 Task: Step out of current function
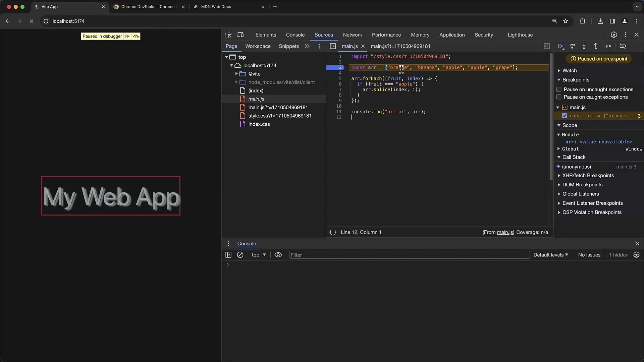(x=596, y=46)
